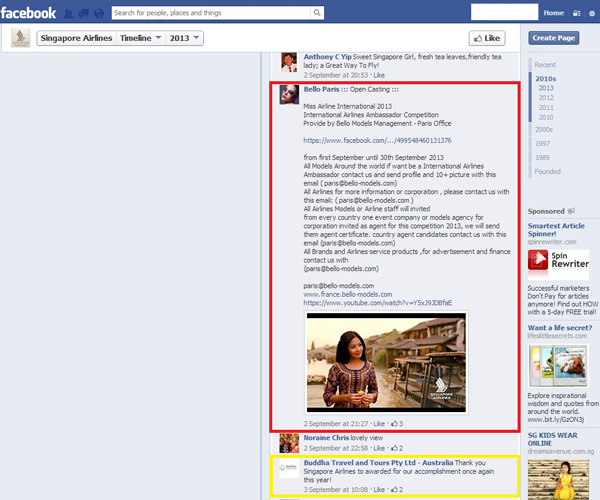Jump to 2000s in timeline navigator

[546, 130]
